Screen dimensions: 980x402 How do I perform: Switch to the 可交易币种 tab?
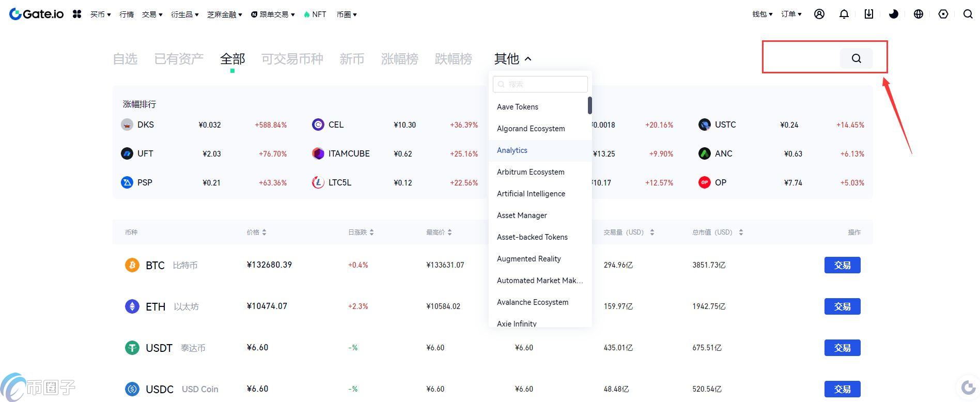pyautogui.click(x=292, y=59)
